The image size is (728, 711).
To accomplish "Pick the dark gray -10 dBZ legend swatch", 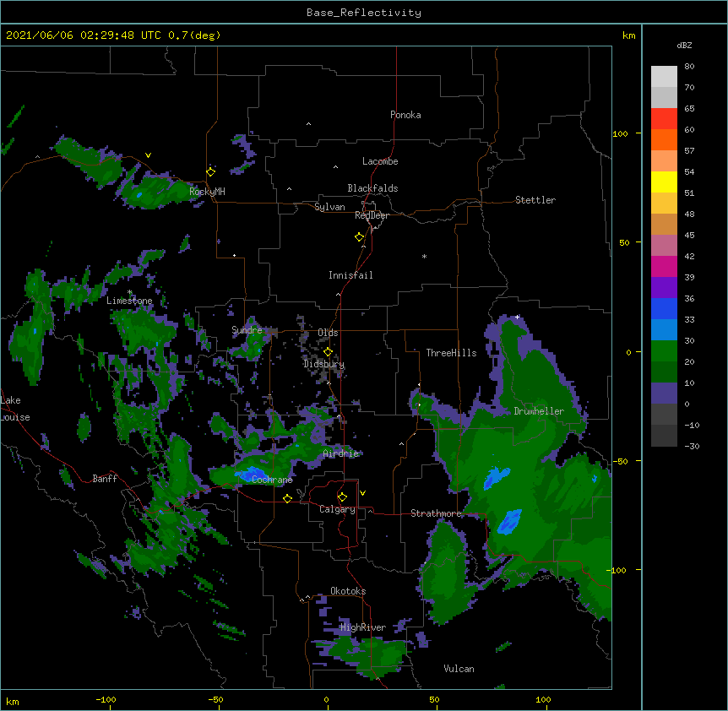I will click(x=664, y=436).
